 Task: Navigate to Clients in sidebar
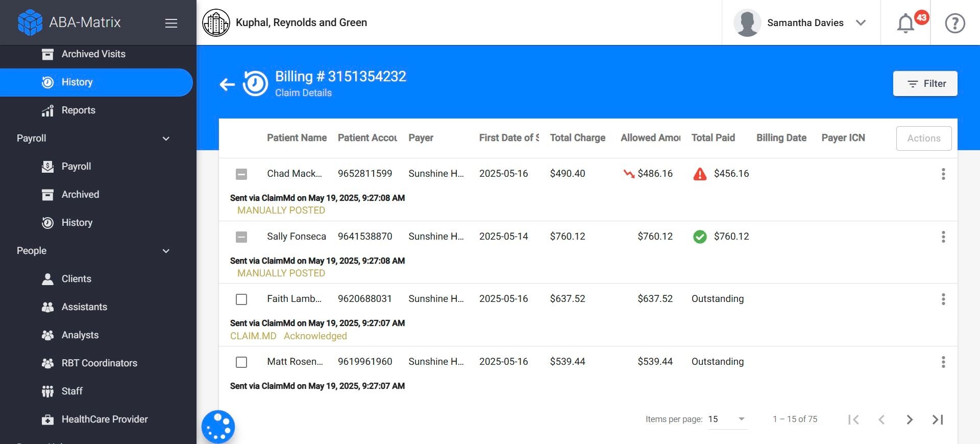[x=76, y=279]
